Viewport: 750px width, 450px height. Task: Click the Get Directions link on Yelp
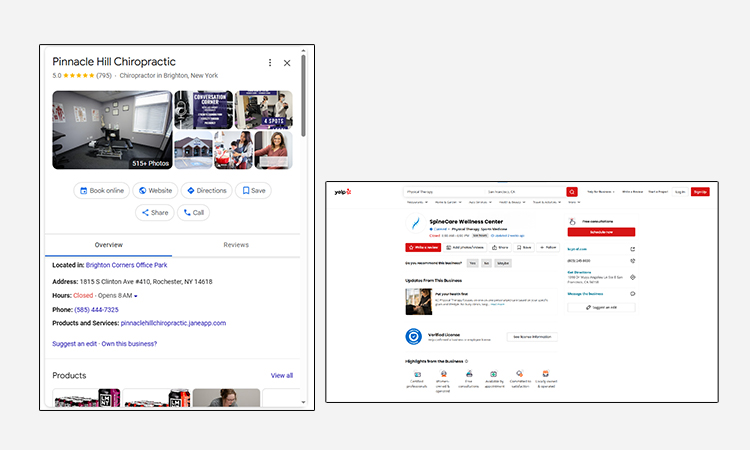(579, 272)
